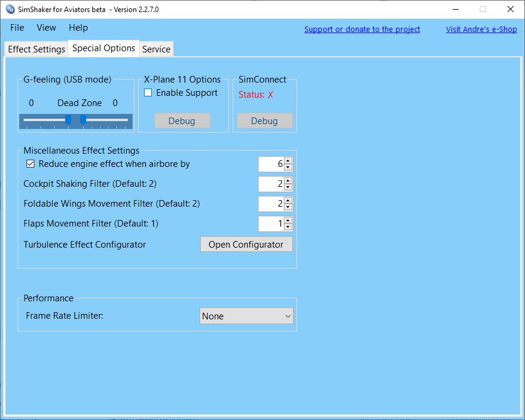525x420 pixels.
Task: Enable X-Plane 11 Support
Action: pyautogui.click(x=148, y=93)
